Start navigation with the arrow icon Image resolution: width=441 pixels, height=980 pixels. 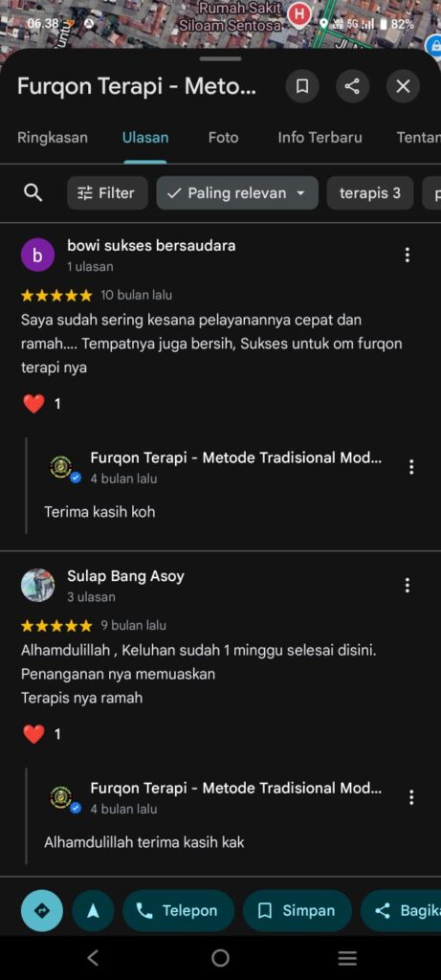pos(93,911)
